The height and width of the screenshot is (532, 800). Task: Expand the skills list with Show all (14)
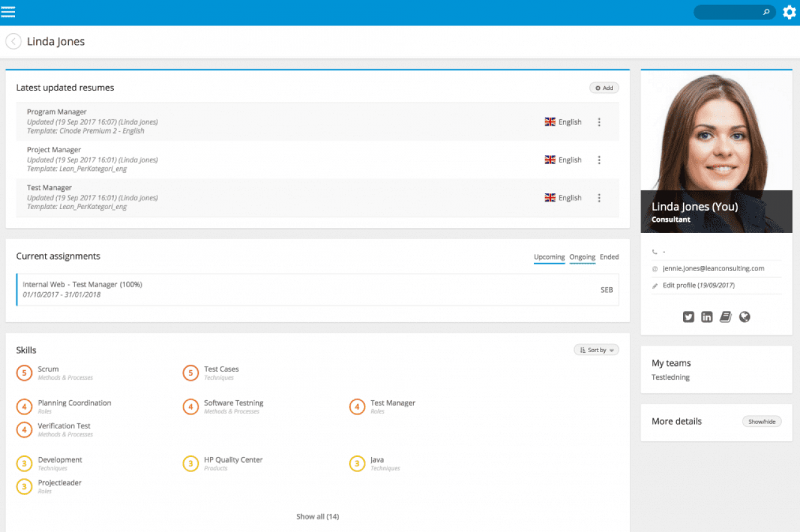(317, 516)
